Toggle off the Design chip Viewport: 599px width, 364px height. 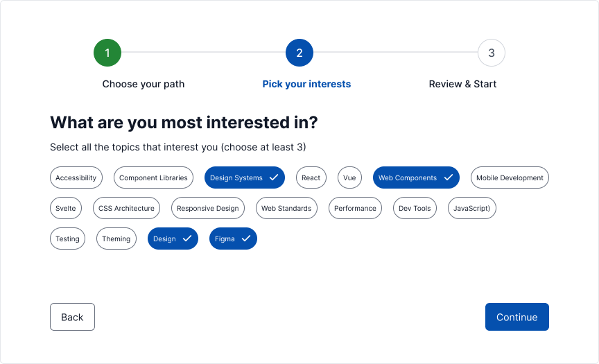tap(173, 239)
